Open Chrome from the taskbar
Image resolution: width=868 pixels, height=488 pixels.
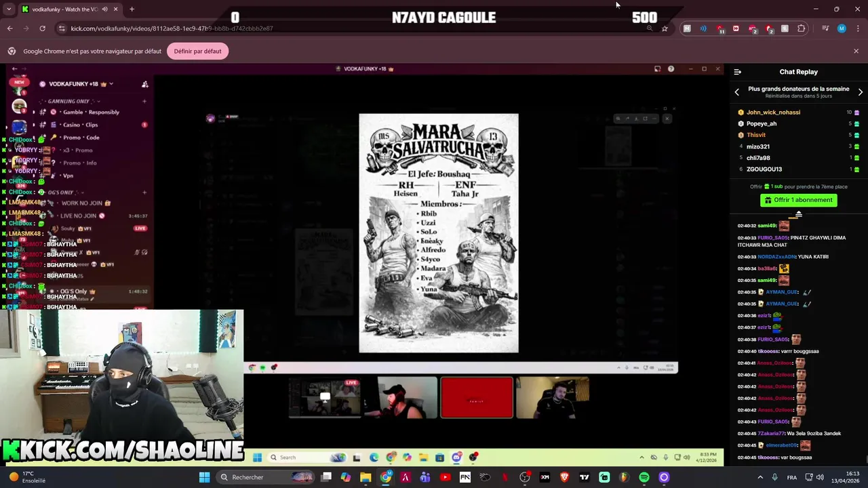385,477
